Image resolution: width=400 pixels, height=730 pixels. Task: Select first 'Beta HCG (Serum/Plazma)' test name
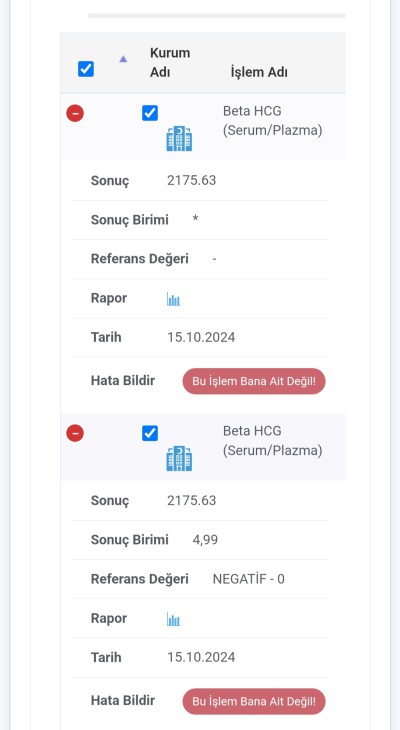coord(272,121)
